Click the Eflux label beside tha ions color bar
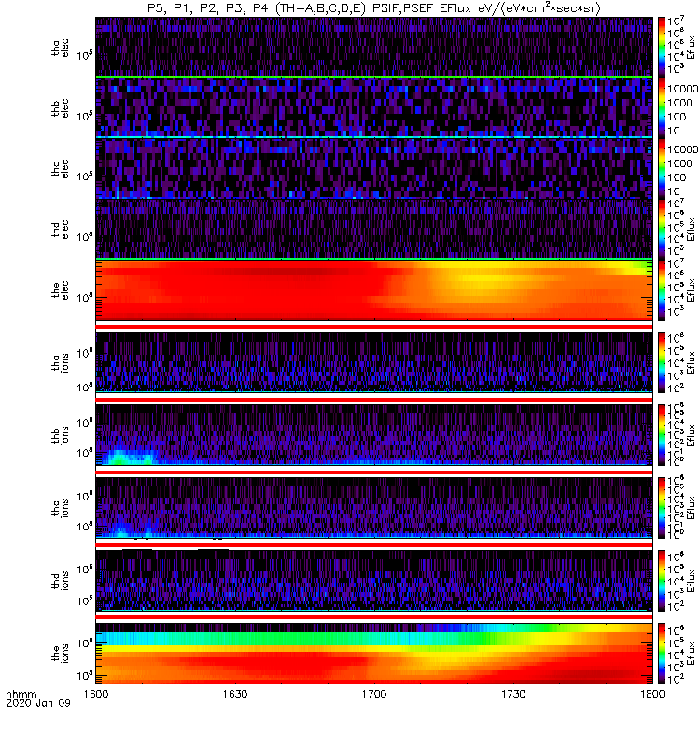This screenshot has height=747, width=700. tap(691, 363)
